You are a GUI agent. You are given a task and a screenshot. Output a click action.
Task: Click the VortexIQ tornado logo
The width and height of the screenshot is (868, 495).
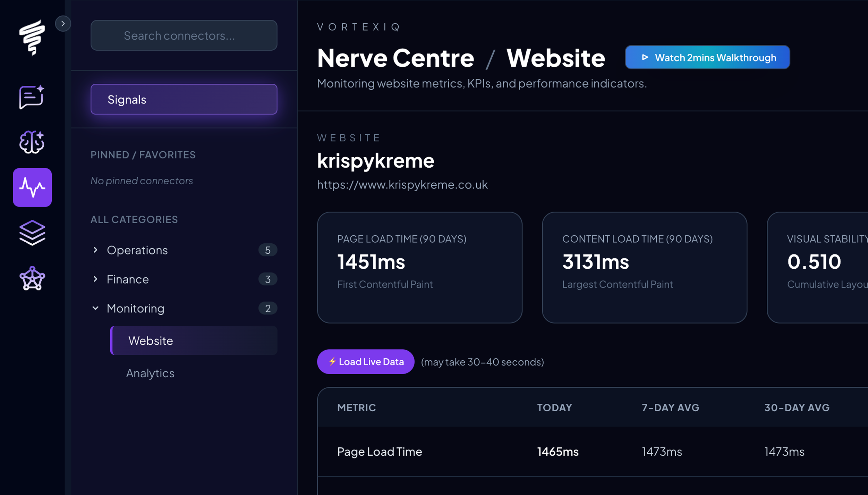[x=32, y=37]
